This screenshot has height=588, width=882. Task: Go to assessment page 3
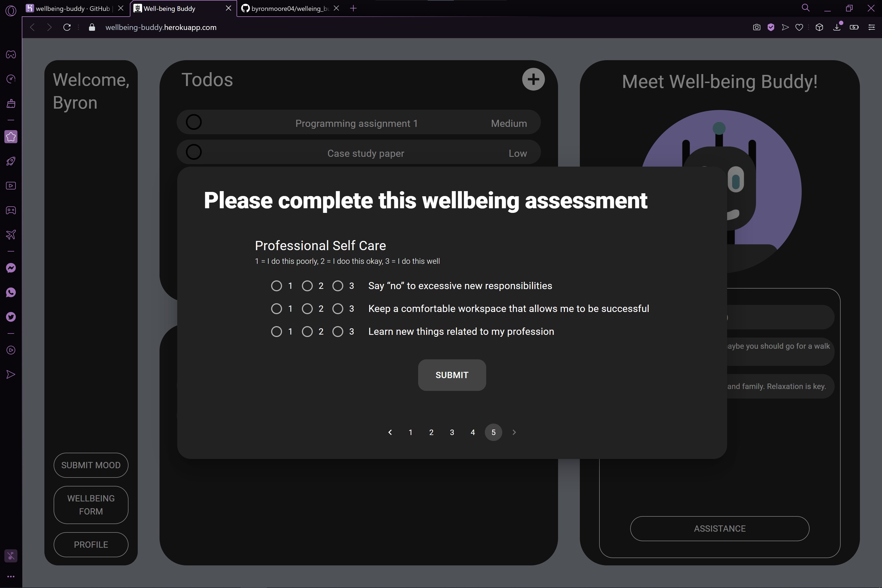point(452,432)
